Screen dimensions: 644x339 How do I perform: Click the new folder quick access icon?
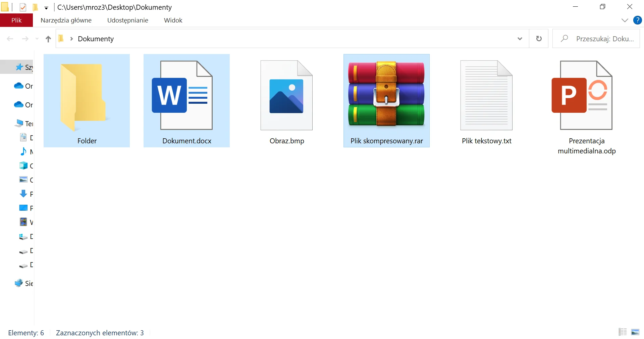coord(35,7)
